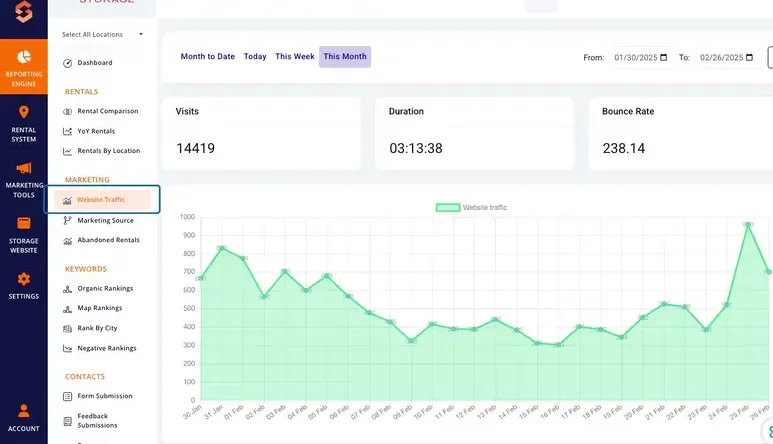The width and height of the screenshot is (773, 444).
Task: Open Marketing Source report
Action: point(105,220)
